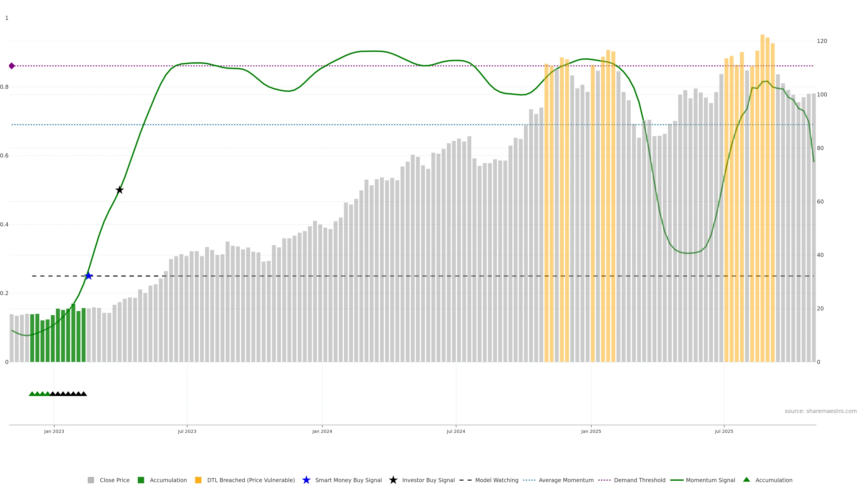Click the tallest orange price bar
The width and height of the screenshot is (868, 488).
(x=762, y=202)
